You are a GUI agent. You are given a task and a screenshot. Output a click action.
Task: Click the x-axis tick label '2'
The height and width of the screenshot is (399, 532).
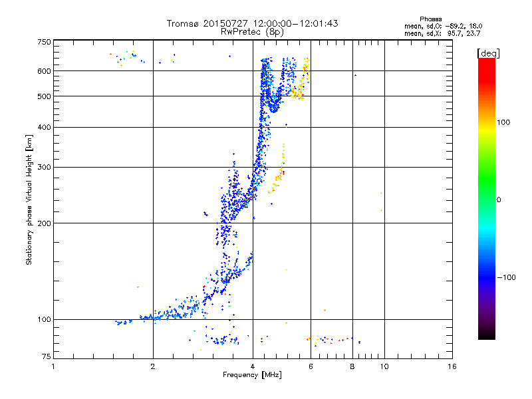click(x=153, y=366)
